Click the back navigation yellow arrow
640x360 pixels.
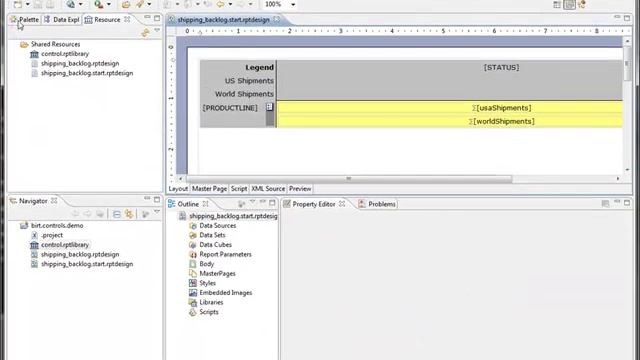pyautogui.click(x=220, y=4)
